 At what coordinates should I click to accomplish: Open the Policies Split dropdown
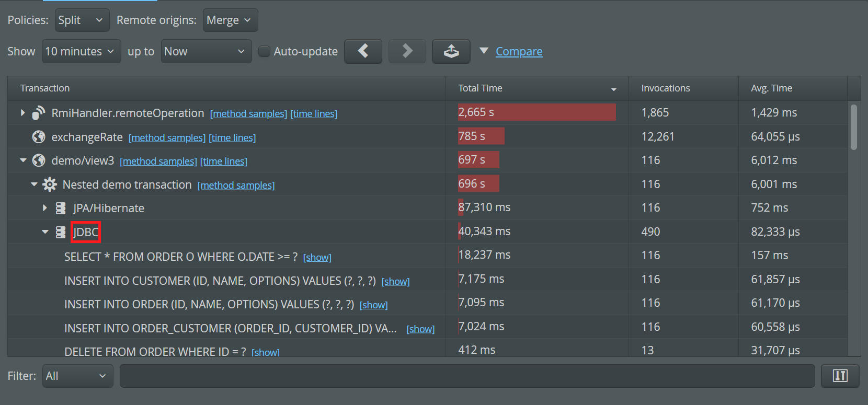(82, 20)
